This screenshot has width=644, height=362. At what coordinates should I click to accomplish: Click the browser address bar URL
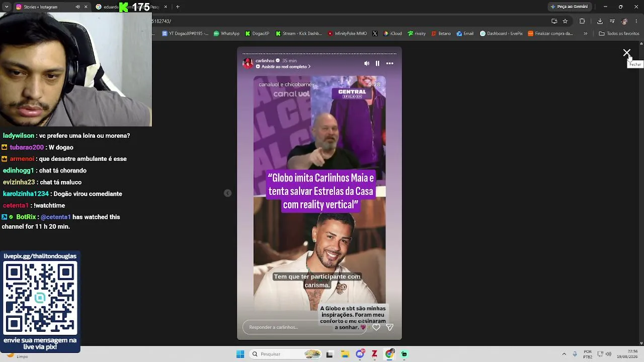click(x=162, y=21)
